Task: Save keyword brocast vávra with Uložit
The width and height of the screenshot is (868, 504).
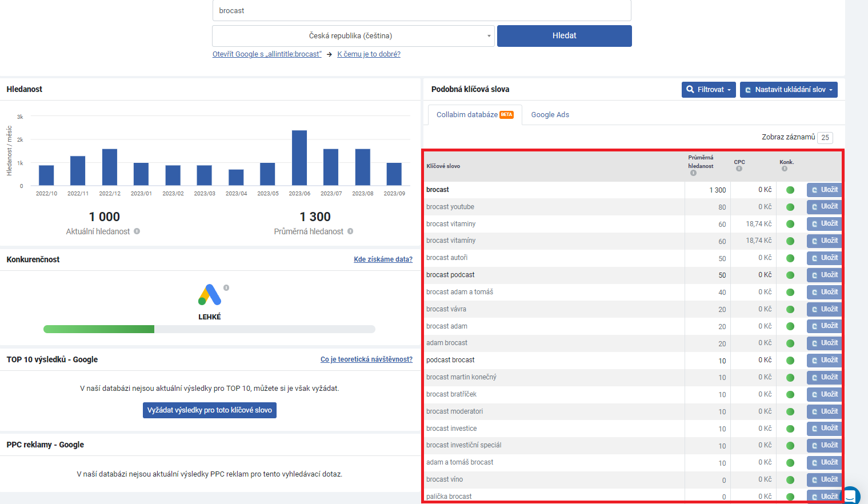Action: [x=825, y=309]
